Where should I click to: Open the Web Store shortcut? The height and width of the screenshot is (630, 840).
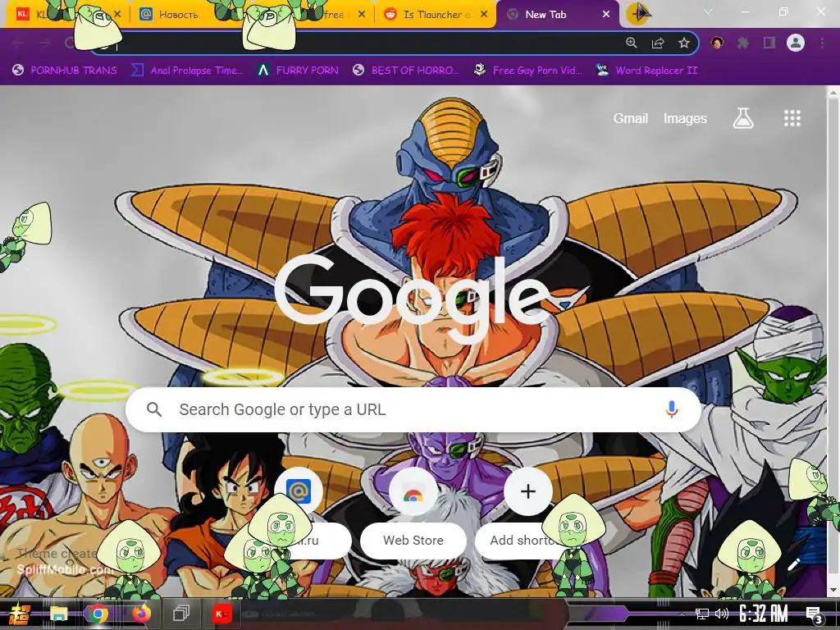pyautogui.click(x=413, y=512)
